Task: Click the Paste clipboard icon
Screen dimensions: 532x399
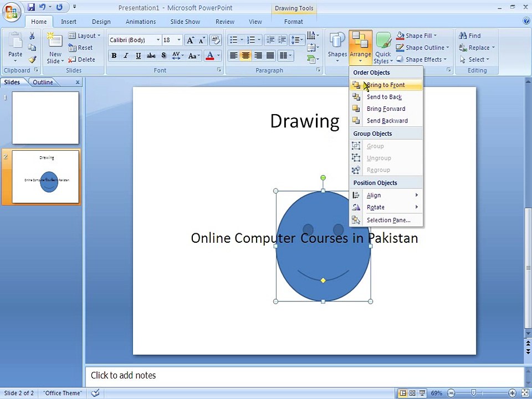Action: pyautogui.click(x=15, y=40)
